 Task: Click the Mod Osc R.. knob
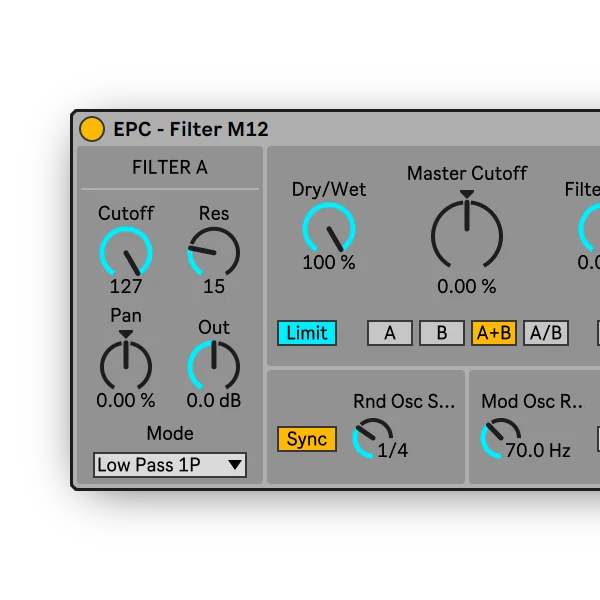(501, 438)
